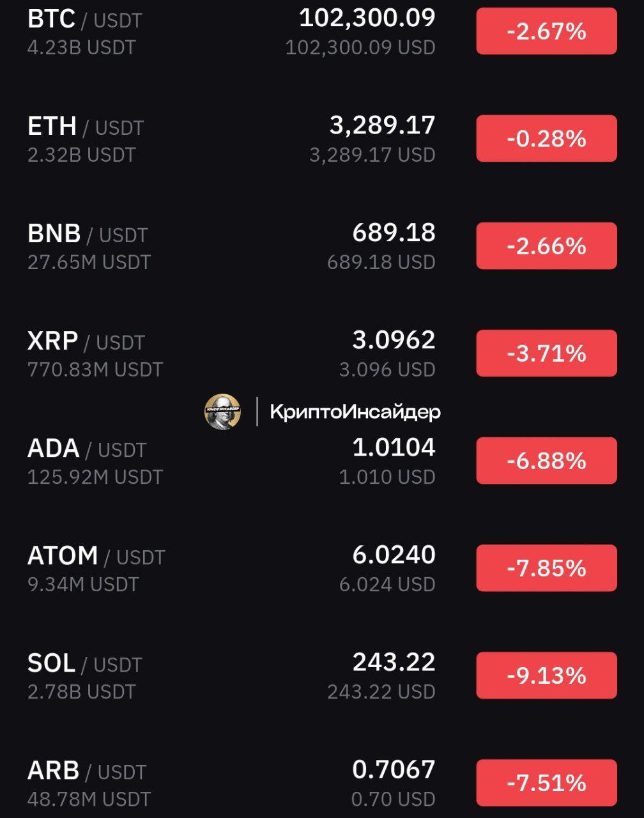The width and height of the screenshot is (644, 818).
Task: Tap the ATOM -7.85% change badge
Action: [546, 568]
